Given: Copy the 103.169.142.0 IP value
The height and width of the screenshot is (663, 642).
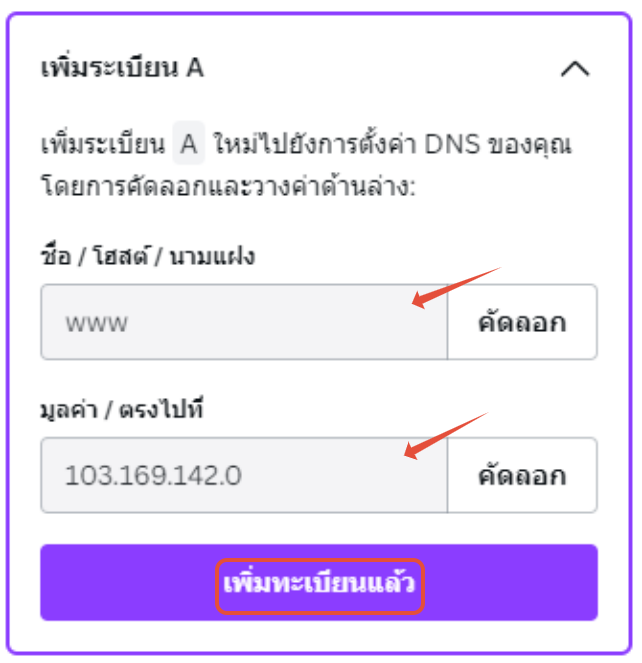Looking at the screenshot, I should (x=522, y=475).
